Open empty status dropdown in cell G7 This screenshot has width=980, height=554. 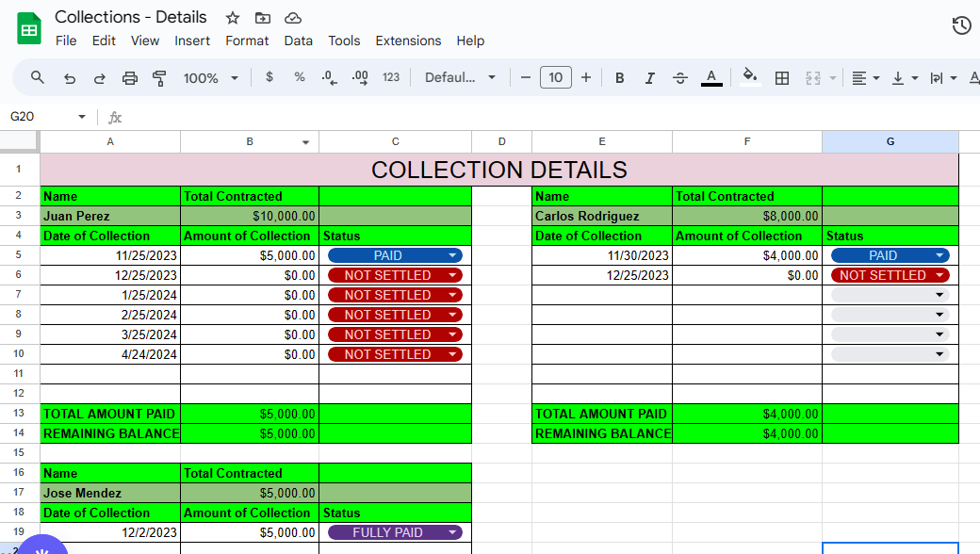click(890, 295)
